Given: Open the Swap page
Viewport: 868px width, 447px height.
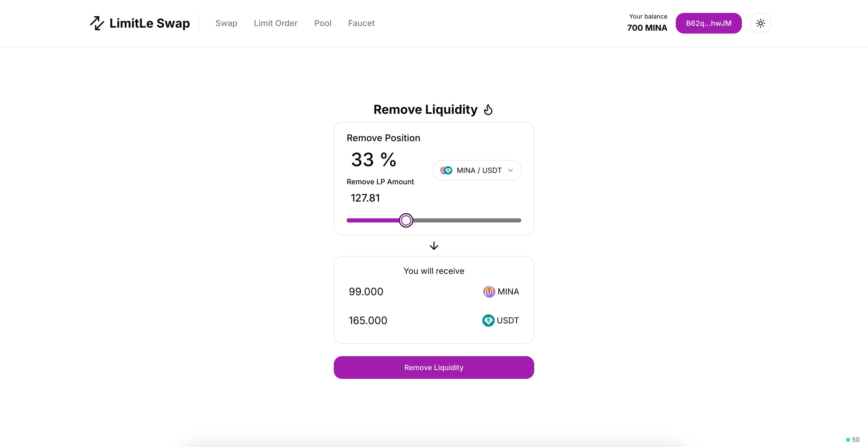Looking at the screenshot, I should 227,23.
